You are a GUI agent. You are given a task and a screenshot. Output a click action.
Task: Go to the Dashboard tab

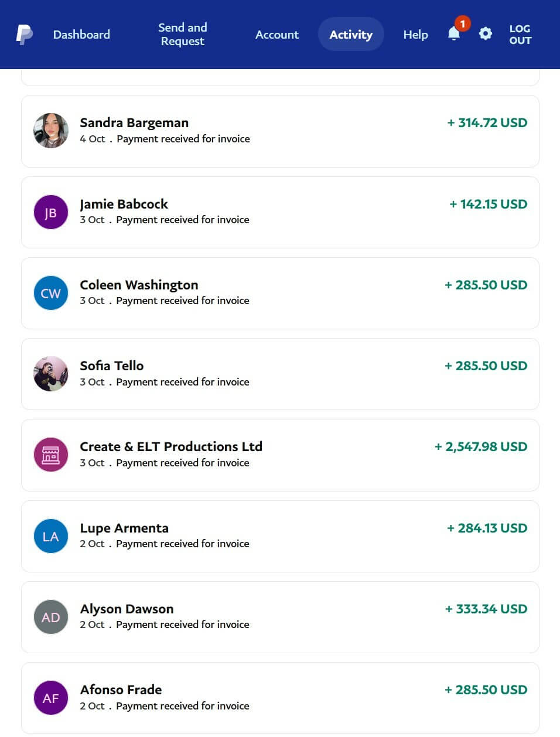81,35
